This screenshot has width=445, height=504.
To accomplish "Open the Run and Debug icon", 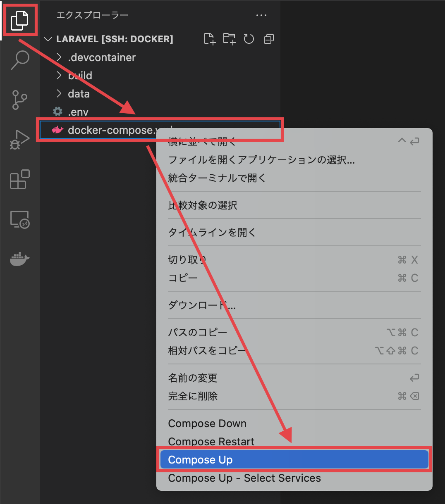I will click(x=19, y=140).
